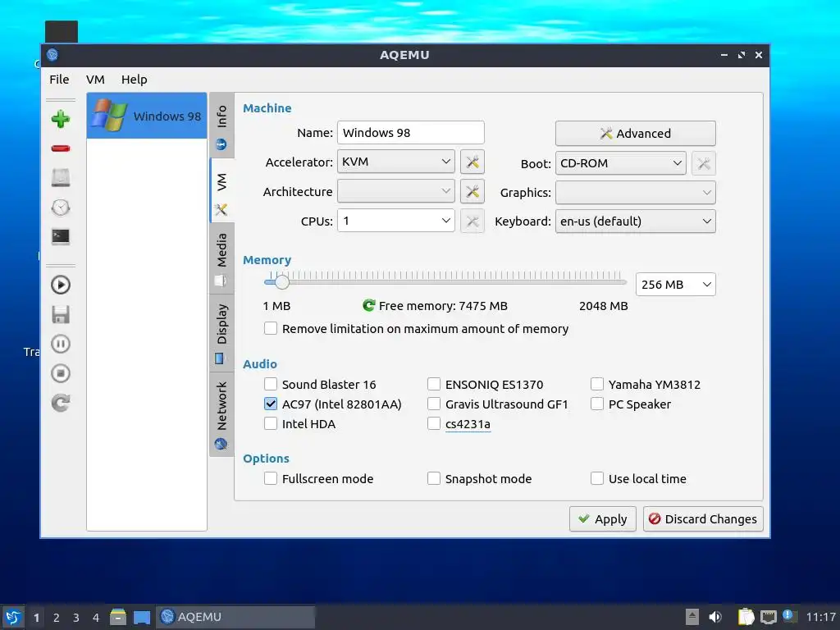The image size is (840, 630).
Task: Click the red minus Delete VM icon
Action: click(x=61, y=148)
